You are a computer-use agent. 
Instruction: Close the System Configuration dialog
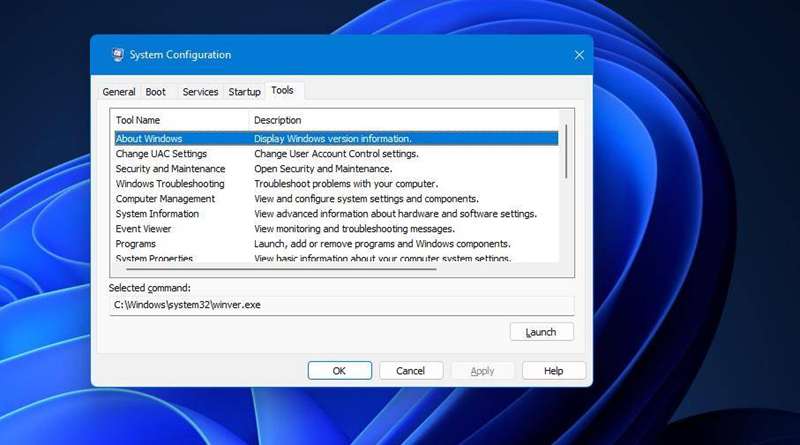[x=579, y=55]
